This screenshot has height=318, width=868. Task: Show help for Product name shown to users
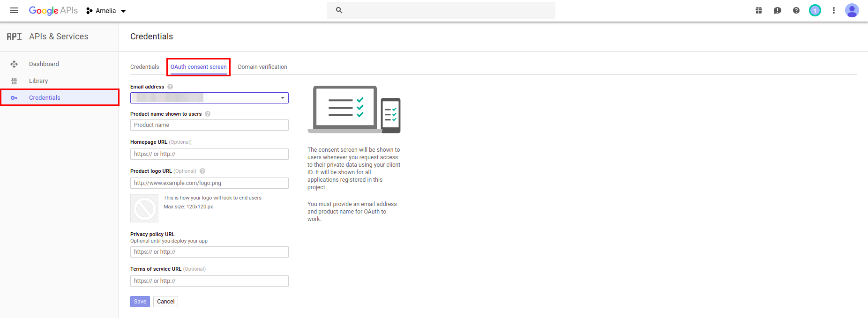point(208,114)
